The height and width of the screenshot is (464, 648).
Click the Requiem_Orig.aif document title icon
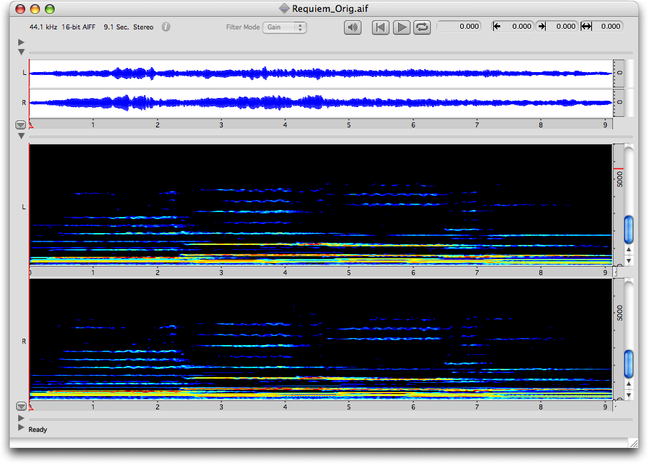pyautogui.click(x=284, y=7)
